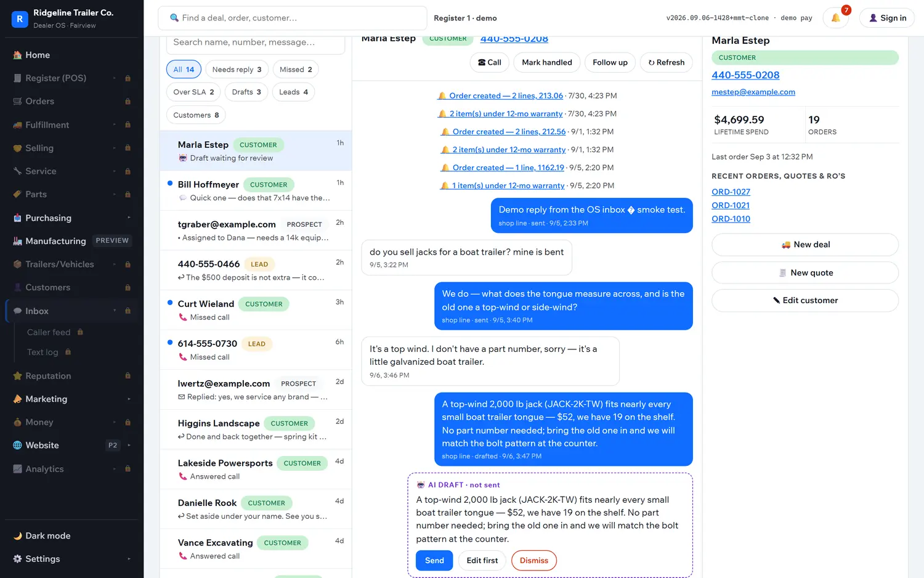Dismiss the AI draft
924x578 pixels.
pyautogui.click(x=533, y=560)
